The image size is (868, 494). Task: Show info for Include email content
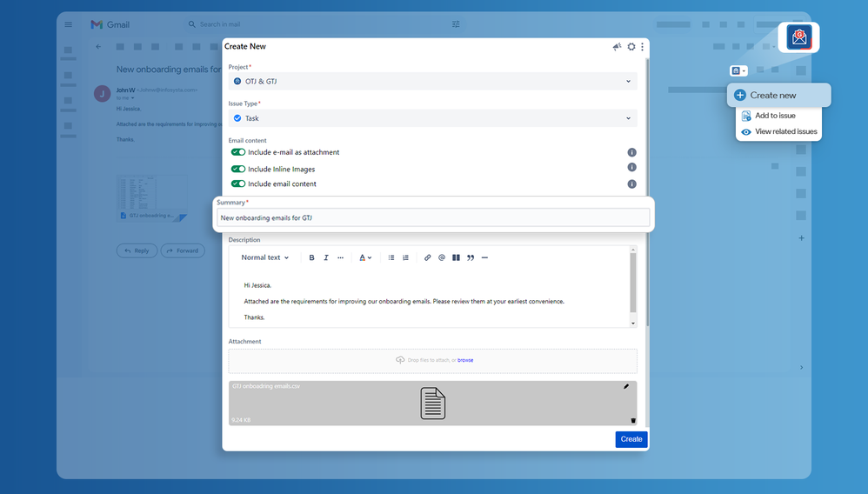coord(631,184)
